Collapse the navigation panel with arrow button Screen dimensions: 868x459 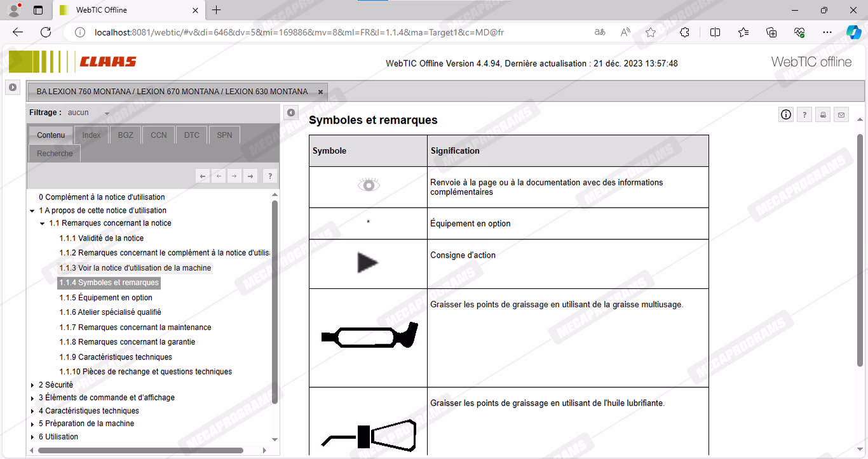pyautogui.click(x=290, y=113)
